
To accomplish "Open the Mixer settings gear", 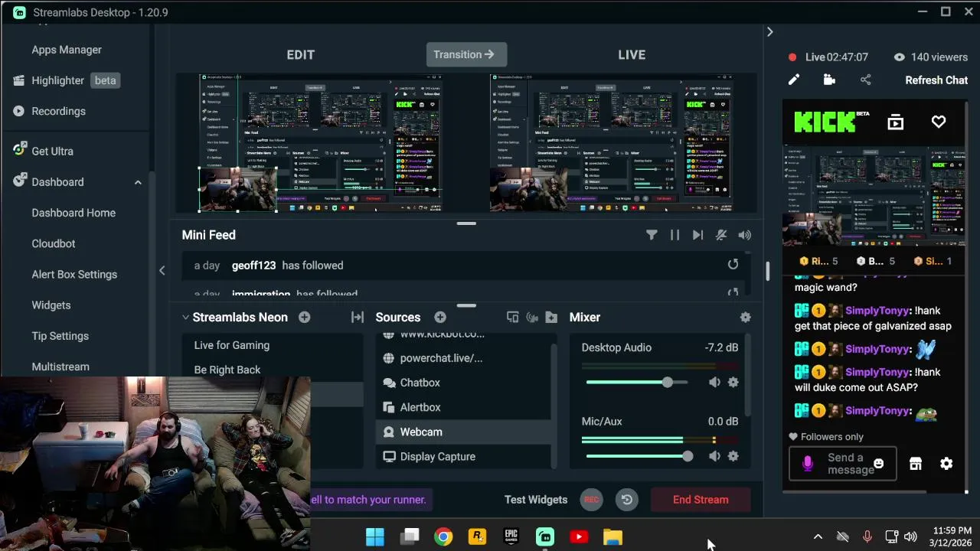I will coord(745,317).
